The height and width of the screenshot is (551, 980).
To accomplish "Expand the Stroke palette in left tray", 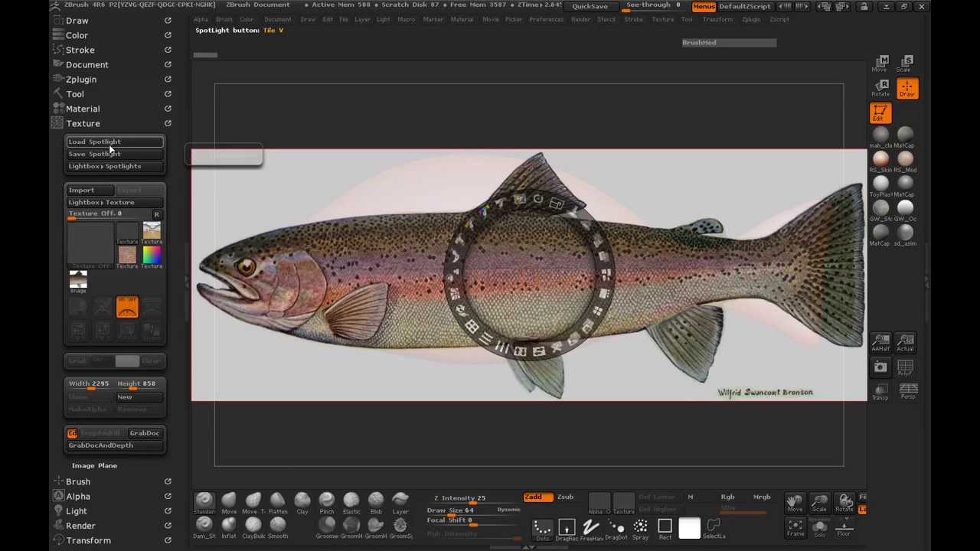I will [80, 50].
